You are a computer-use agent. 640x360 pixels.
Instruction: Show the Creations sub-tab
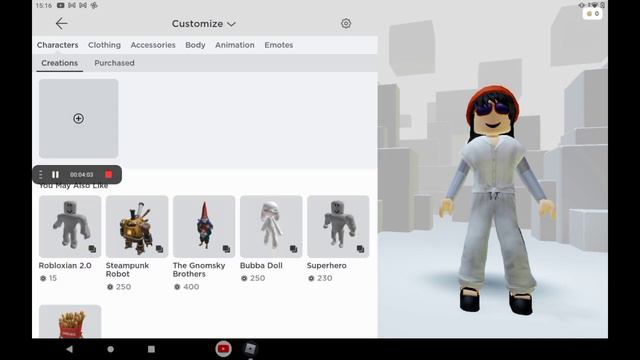click(60, 63)
